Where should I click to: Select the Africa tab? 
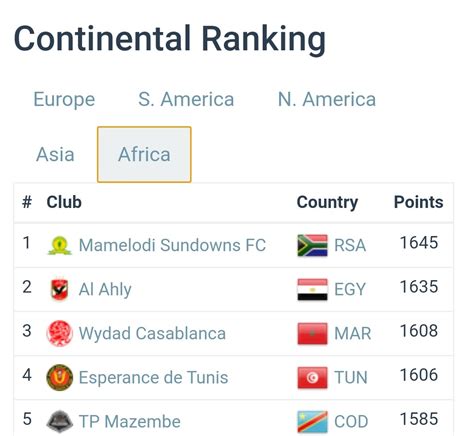(144, 154)
